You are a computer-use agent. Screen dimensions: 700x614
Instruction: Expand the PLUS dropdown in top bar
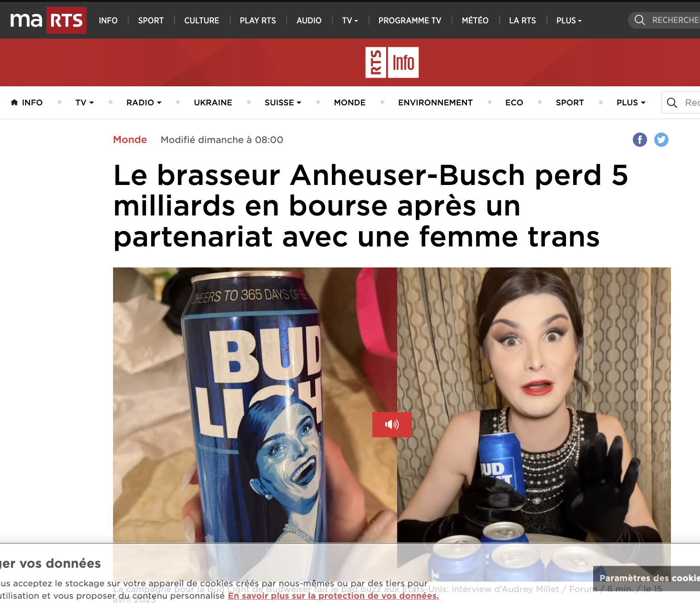[569, 20]
